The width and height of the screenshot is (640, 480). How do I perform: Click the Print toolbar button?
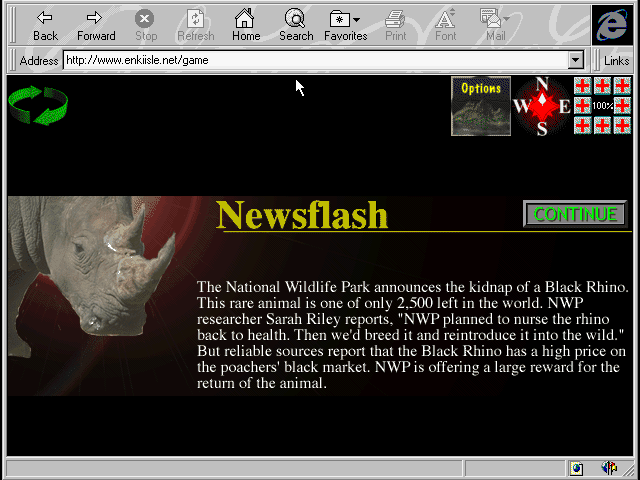pos(396,26)
